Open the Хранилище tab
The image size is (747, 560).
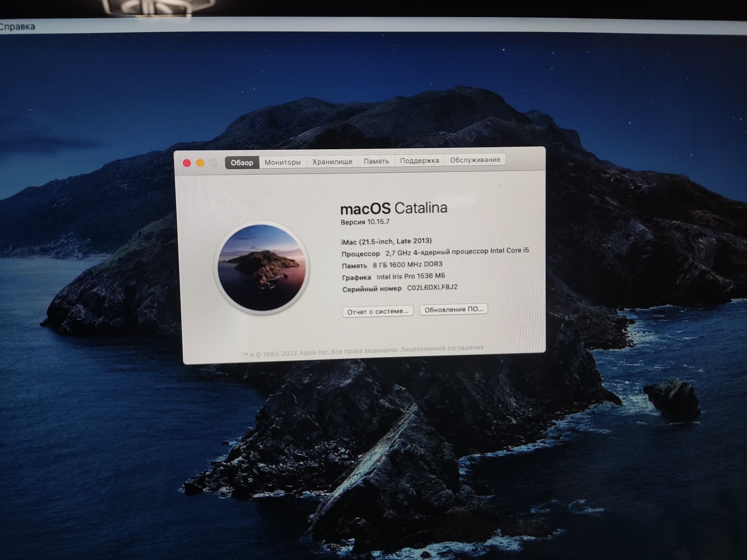pyautogui.click(x=332, y=162)
